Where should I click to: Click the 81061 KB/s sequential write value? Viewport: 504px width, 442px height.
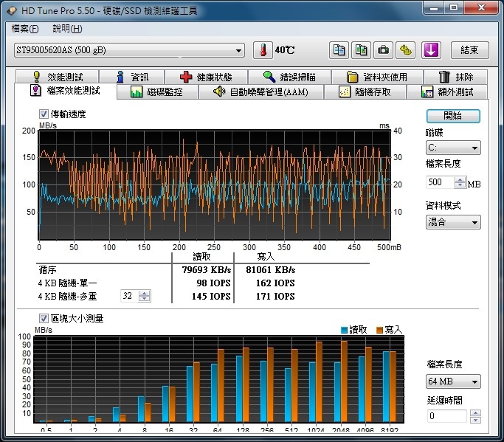[x=271, y=269]
